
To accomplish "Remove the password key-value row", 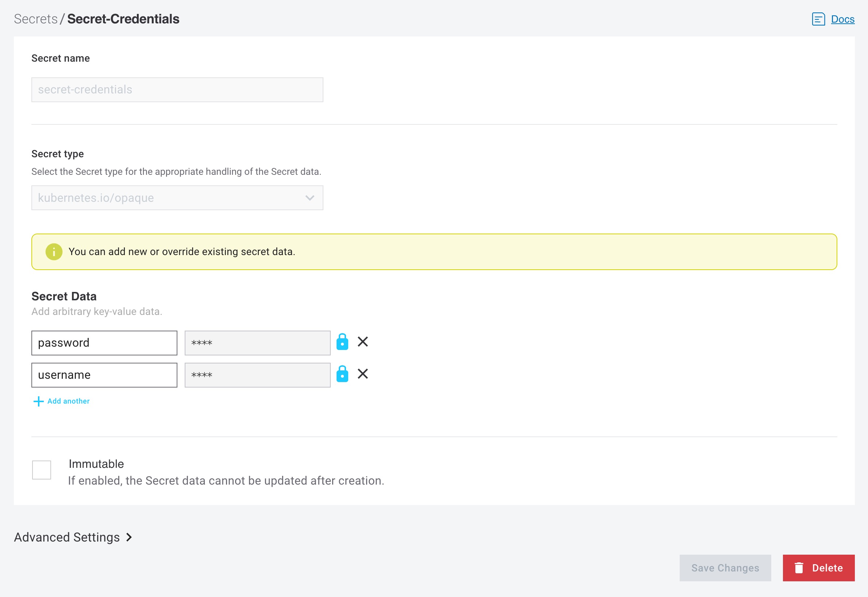I will (362, 342).
